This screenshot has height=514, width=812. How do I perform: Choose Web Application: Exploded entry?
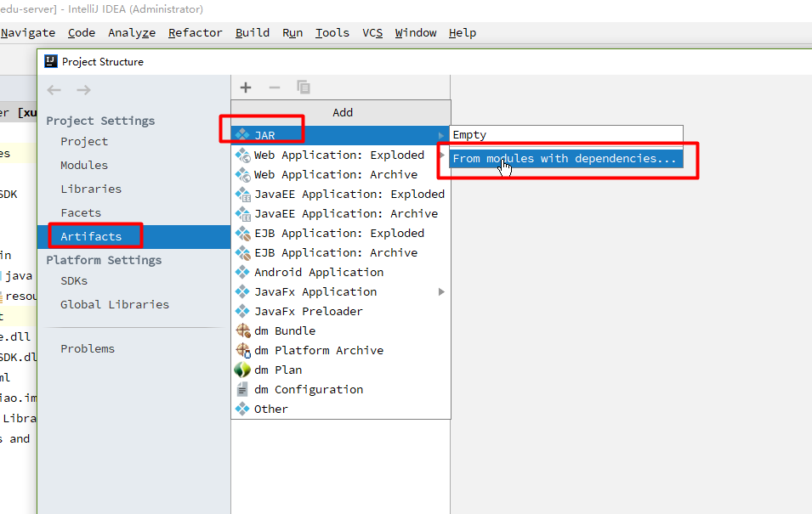(x=341, y=155)
